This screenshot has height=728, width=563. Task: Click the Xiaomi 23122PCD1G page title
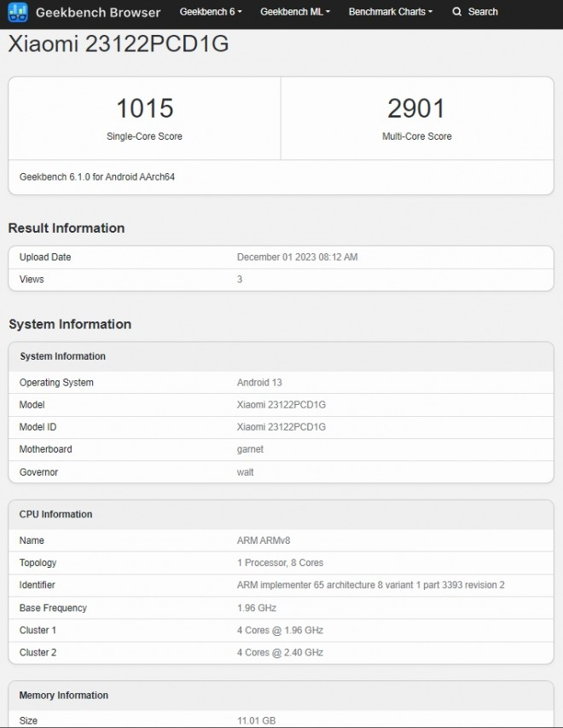[x=119, y=45]
